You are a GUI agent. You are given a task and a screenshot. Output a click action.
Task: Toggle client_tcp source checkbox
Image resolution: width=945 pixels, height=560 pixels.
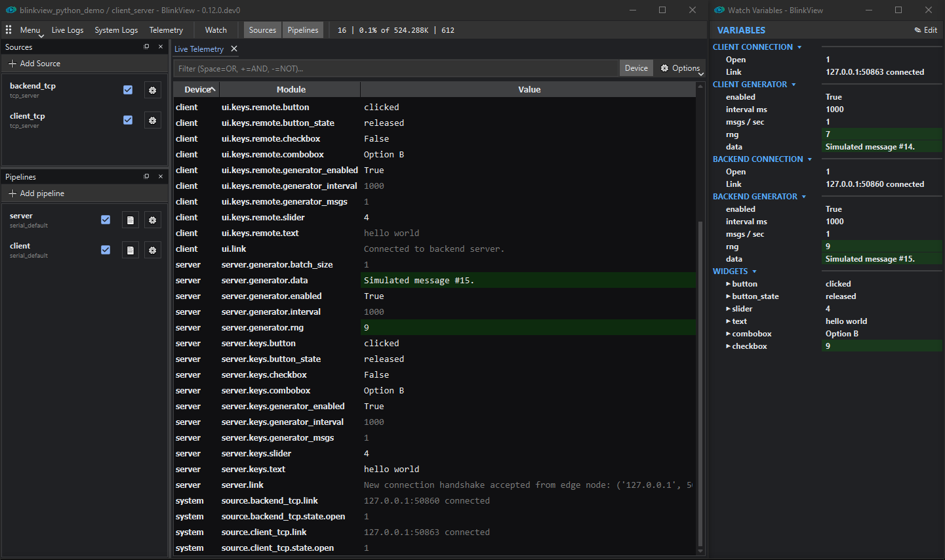[128, 120]
